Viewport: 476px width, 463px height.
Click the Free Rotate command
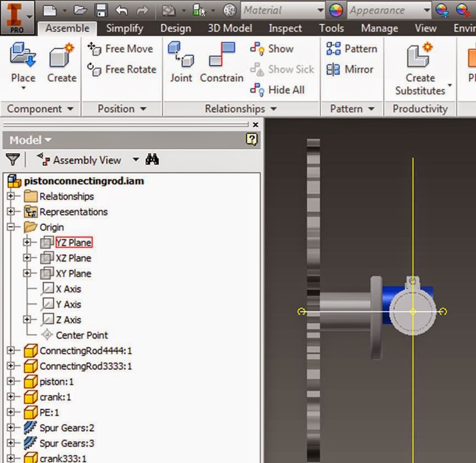point(121,70)
